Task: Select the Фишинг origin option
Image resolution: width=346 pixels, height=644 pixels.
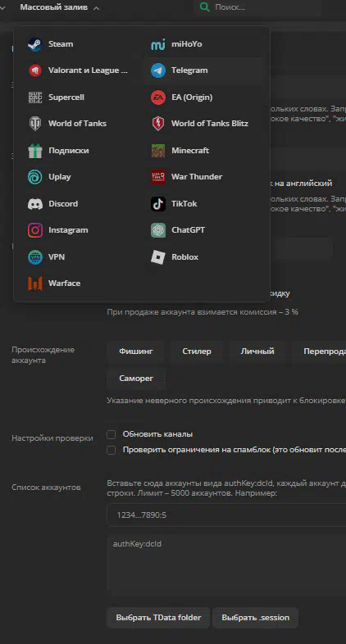Action: [136, 351]
